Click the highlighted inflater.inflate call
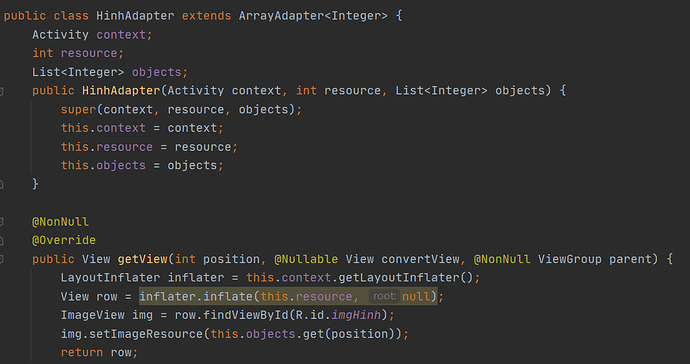The width and height of the screenshot is (690, 364). (x=288, y=296)
